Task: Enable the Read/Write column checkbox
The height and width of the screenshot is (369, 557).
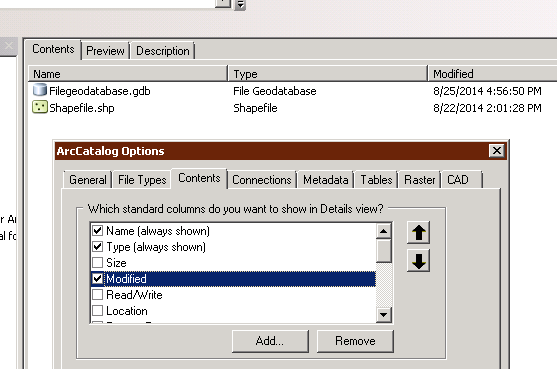Action: click(97, 295)
